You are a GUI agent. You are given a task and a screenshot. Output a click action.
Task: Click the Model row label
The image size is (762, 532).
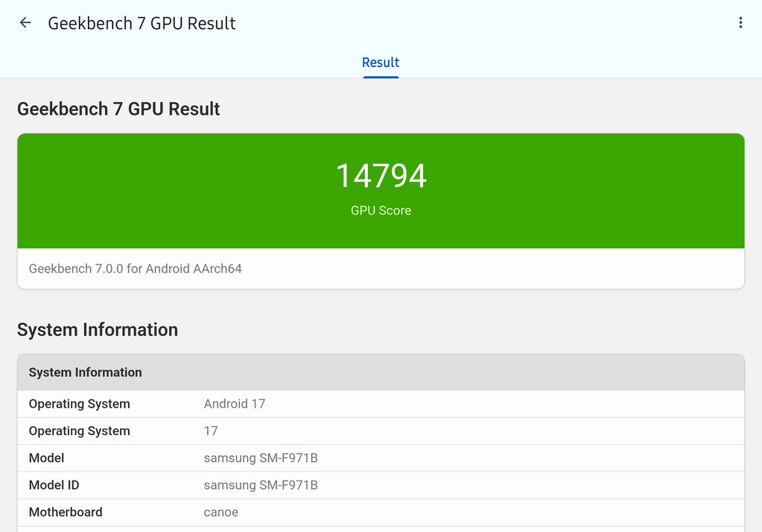coord(47,458)
